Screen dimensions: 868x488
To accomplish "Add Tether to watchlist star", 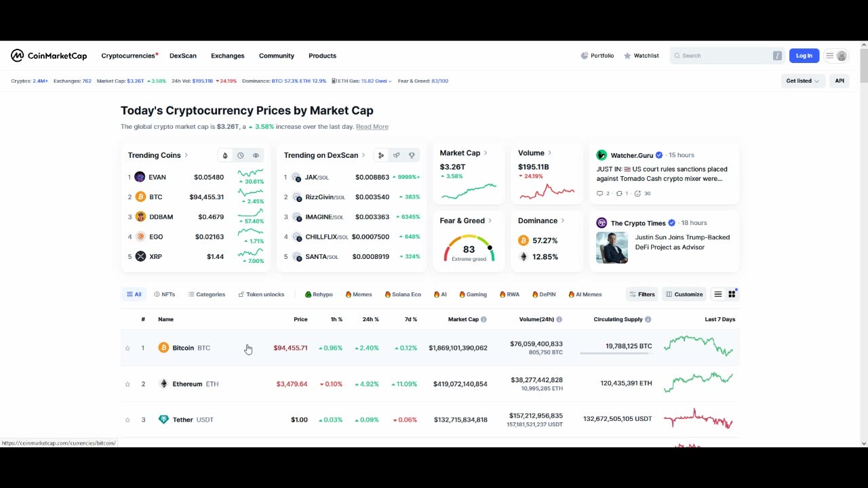I will click(127, 420).
